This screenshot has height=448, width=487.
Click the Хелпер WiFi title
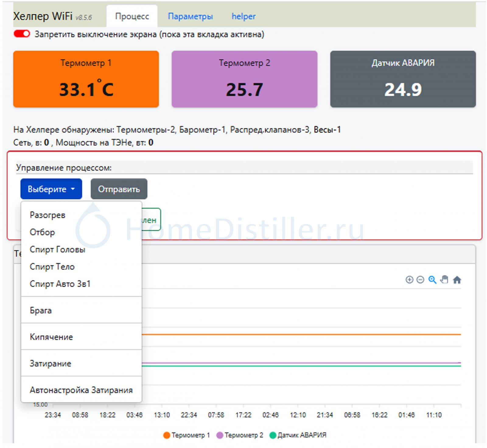(x=43, y=16)
